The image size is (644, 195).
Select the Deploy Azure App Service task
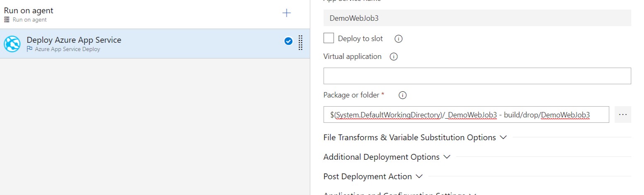click(155, 44)
